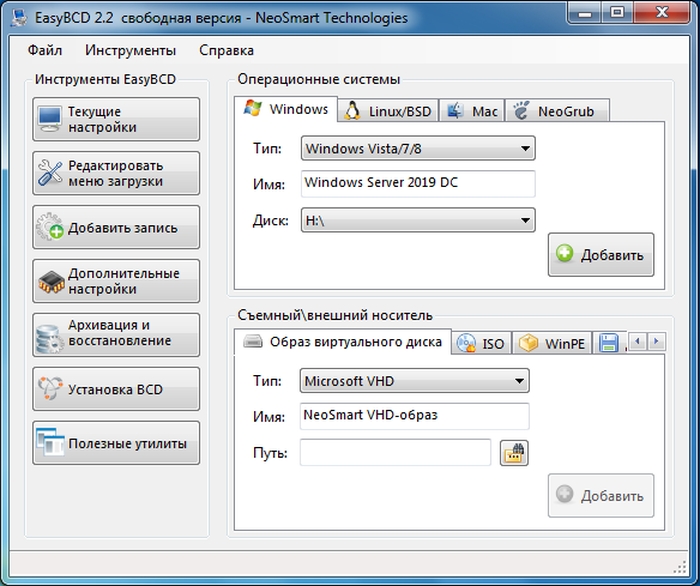Open the Справка menu
The image size is (700, 586).
[x=226, y=50]
